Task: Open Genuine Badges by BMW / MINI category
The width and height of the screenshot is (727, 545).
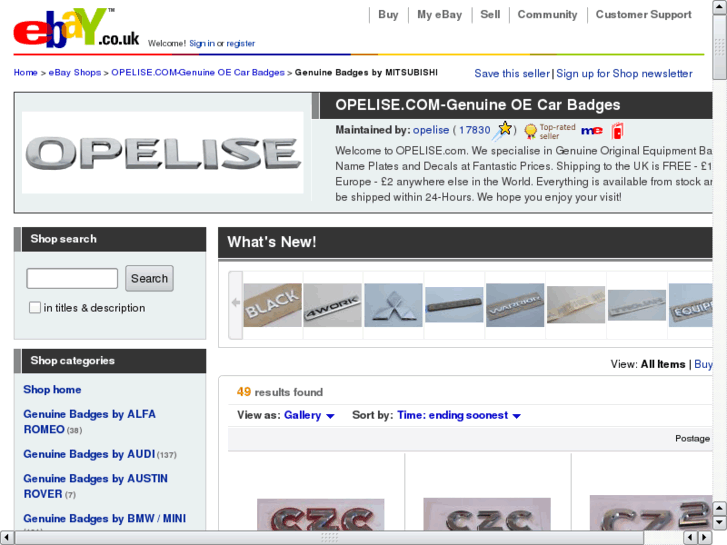Action: [104, 519]
